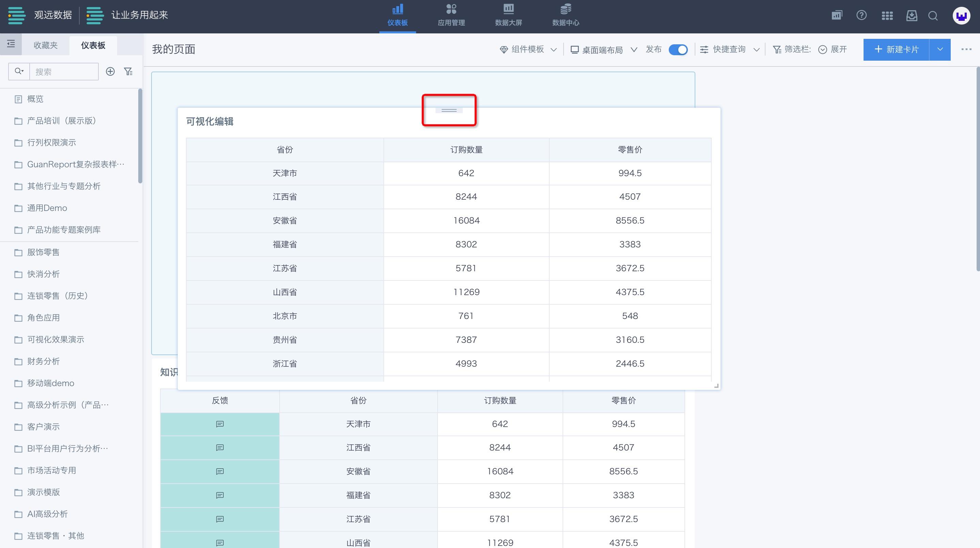Viewport: 980px width, 548px height.
Task: Click the sidebar search input field
Action: pos(64,72)
